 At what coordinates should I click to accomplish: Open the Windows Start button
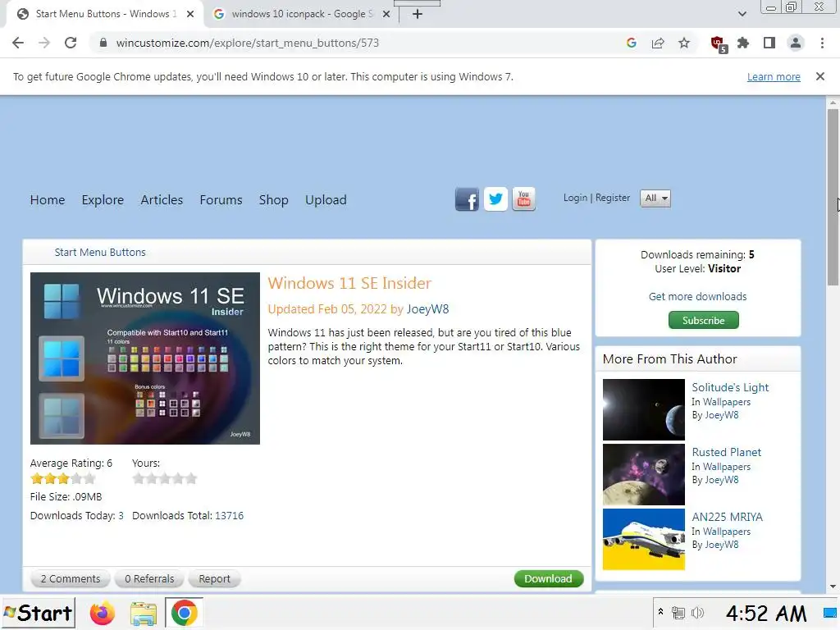click(x=38, y=613)
